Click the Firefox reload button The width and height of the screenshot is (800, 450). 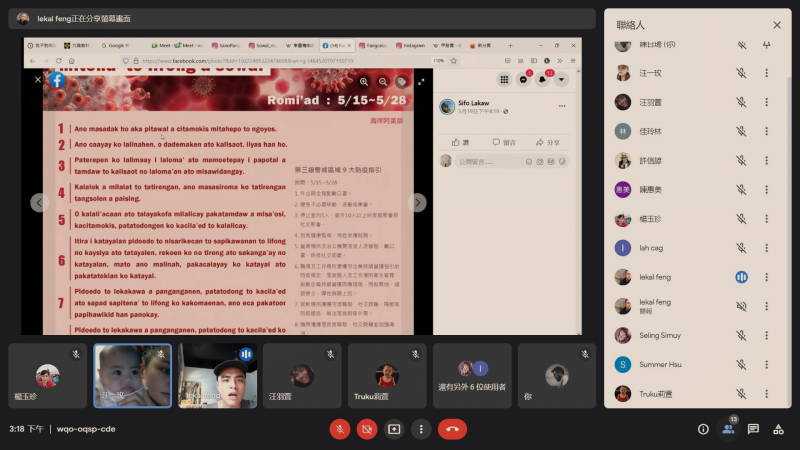click(x=58, y=61)
